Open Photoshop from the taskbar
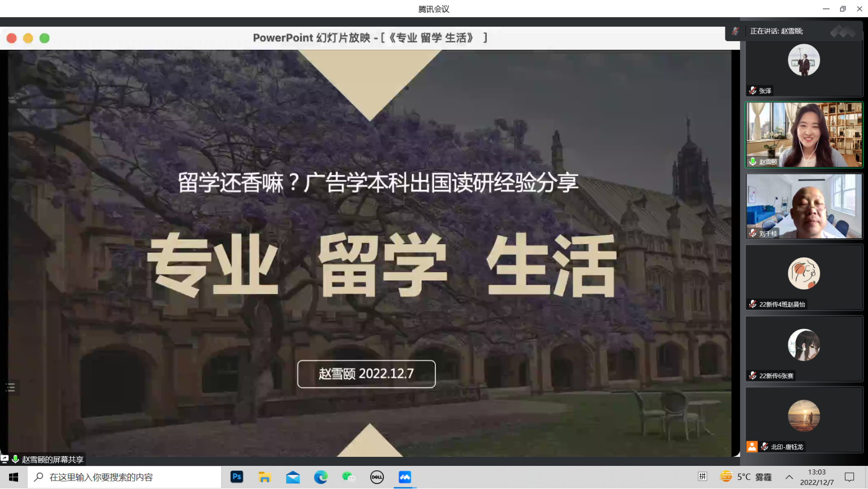The height and width of the screenshot is (489, 868). click(237, 477)
